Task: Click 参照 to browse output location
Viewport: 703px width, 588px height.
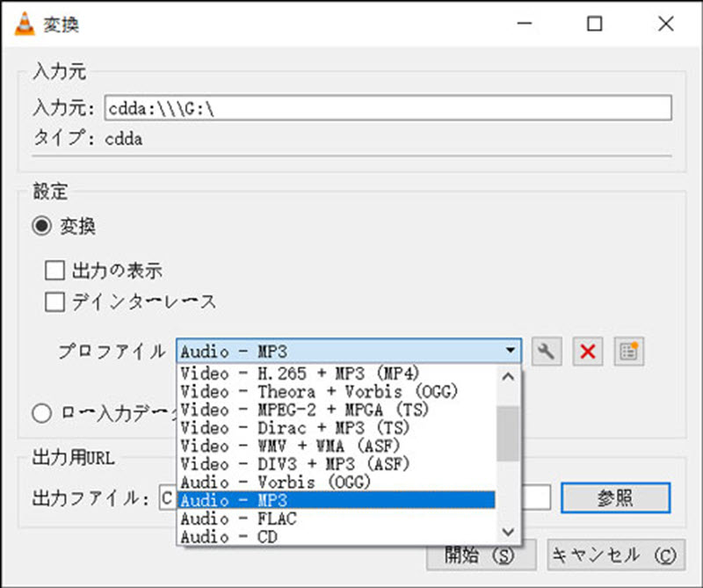Action: [615, 497]
